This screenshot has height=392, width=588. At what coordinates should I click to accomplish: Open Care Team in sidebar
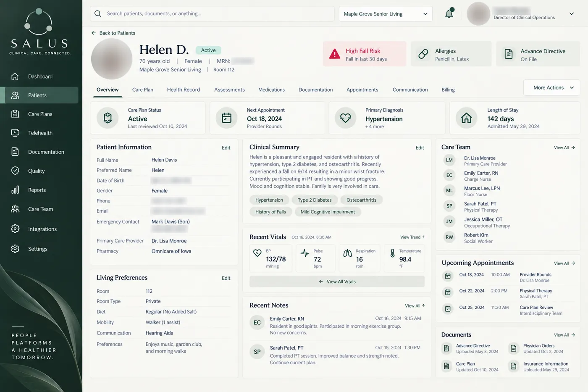[41, 209]
